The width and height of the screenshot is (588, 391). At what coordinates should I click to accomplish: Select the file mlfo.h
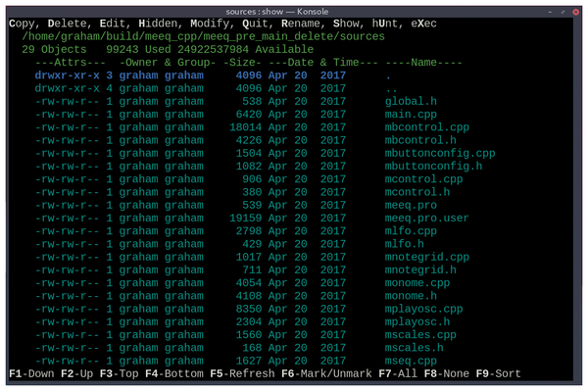[x=404, y=244]
